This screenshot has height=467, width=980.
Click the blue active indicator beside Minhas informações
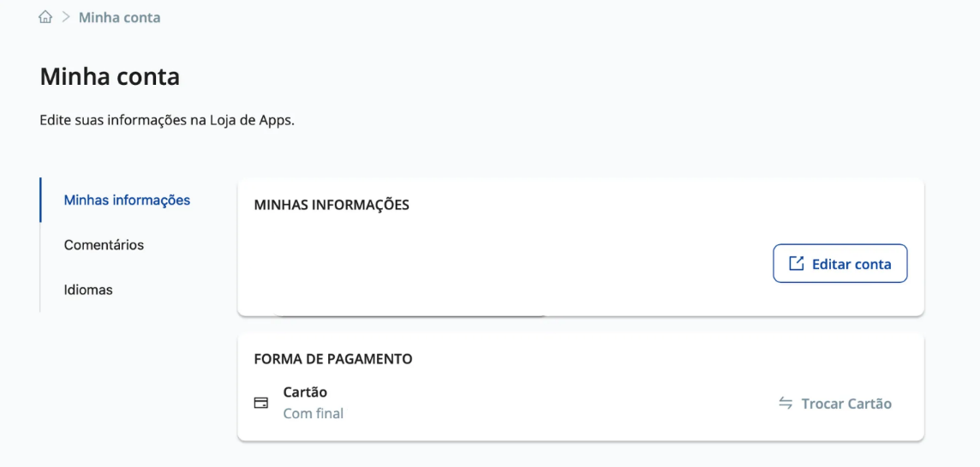[x=40, y=200]
